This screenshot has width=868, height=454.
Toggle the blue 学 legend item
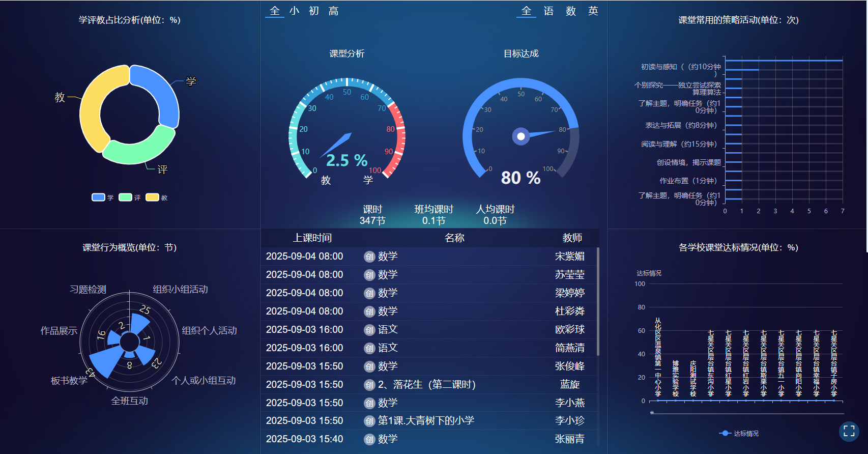(x=98, y=197)
